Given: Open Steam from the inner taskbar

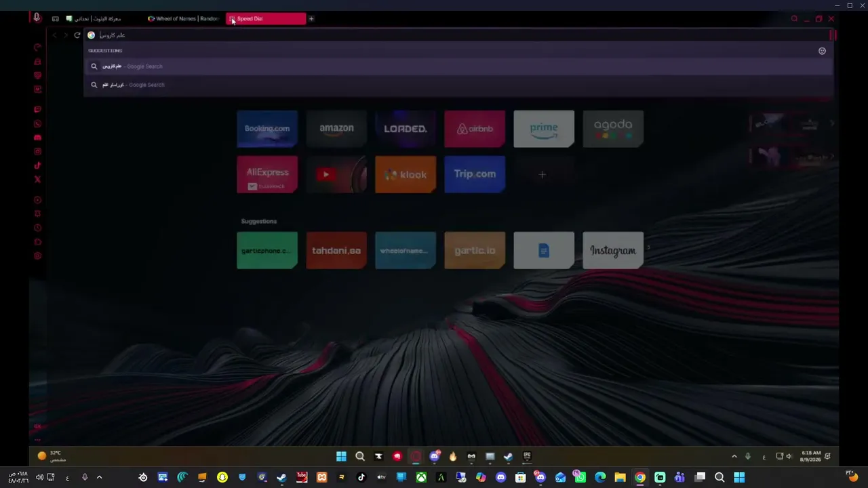Looking at the screenshot, I should tap(508, 456).
